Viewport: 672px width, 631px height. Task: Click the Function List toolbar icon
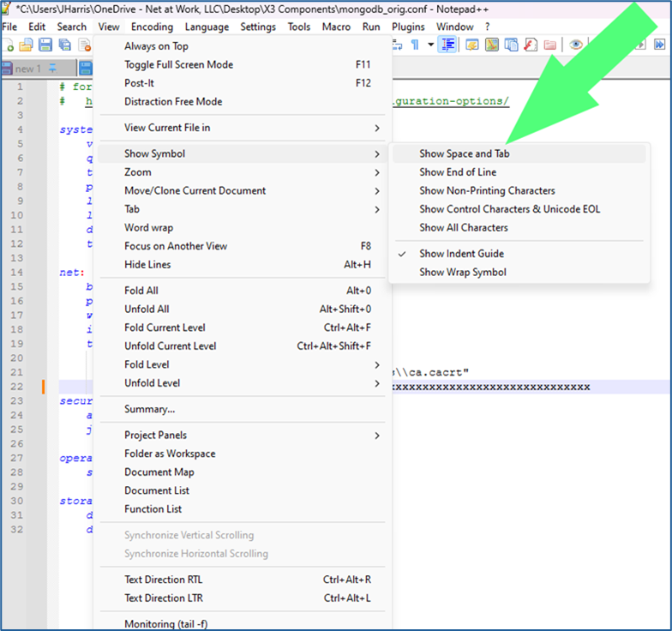coord(531,45)
